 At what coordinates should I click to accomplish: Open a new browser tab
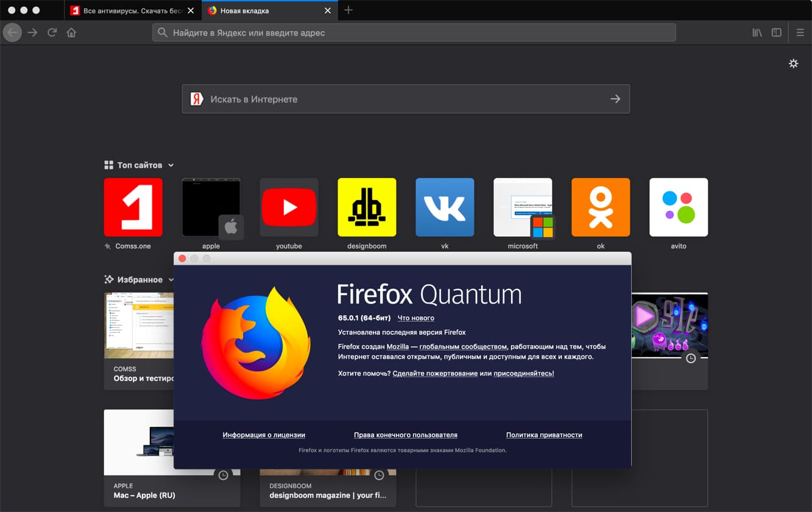coord(349,10)
